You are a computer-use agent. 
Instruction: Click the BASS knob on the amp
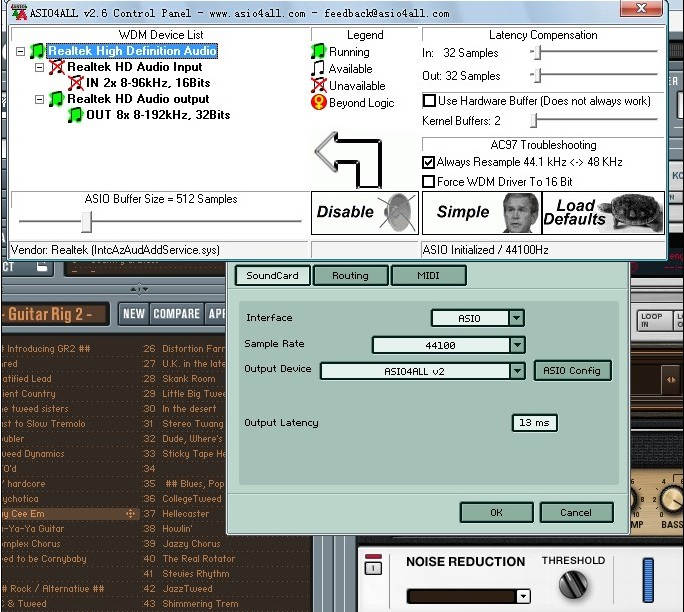click(x=671, y=499)
